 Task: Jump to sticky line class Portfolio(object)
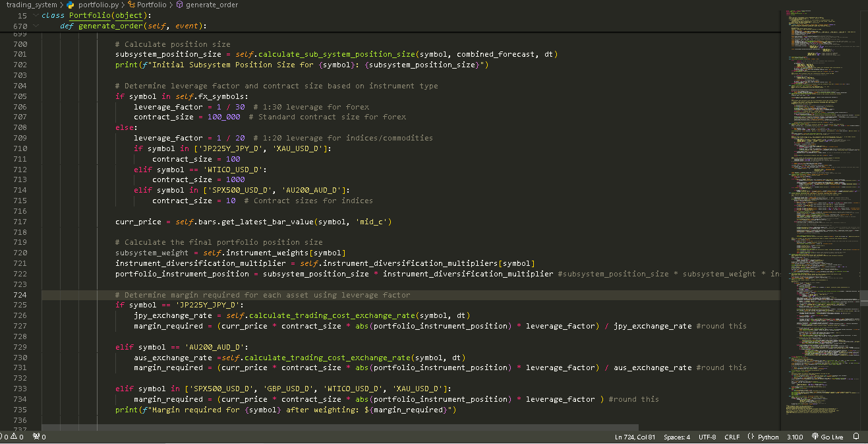tap(96, 15)
